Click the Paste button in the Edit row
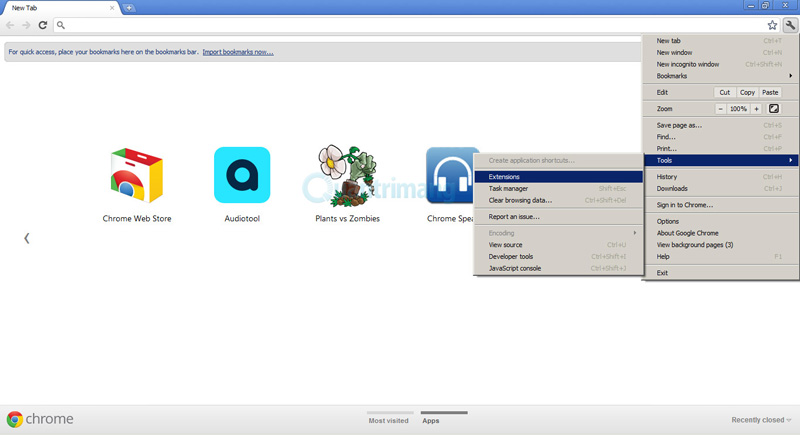Image resolution: width=800 pixels, height=435 pixels. [x=770, y=92]
